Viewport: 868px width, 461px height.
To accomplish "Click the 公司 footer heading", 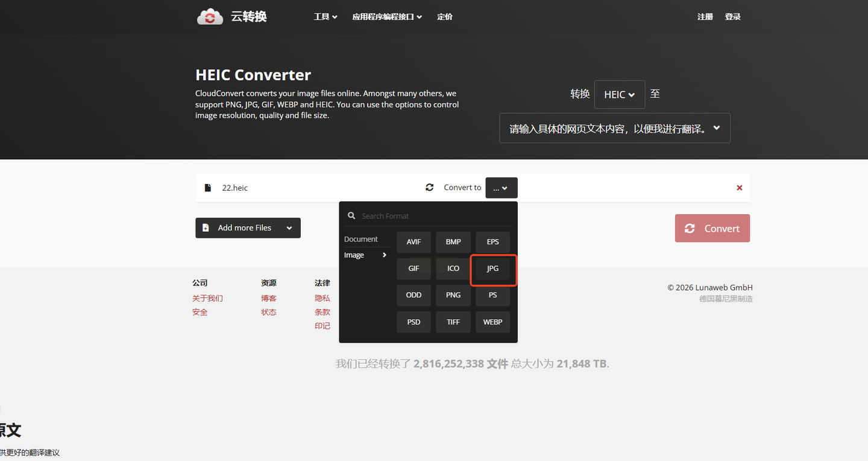I will 200,282.
